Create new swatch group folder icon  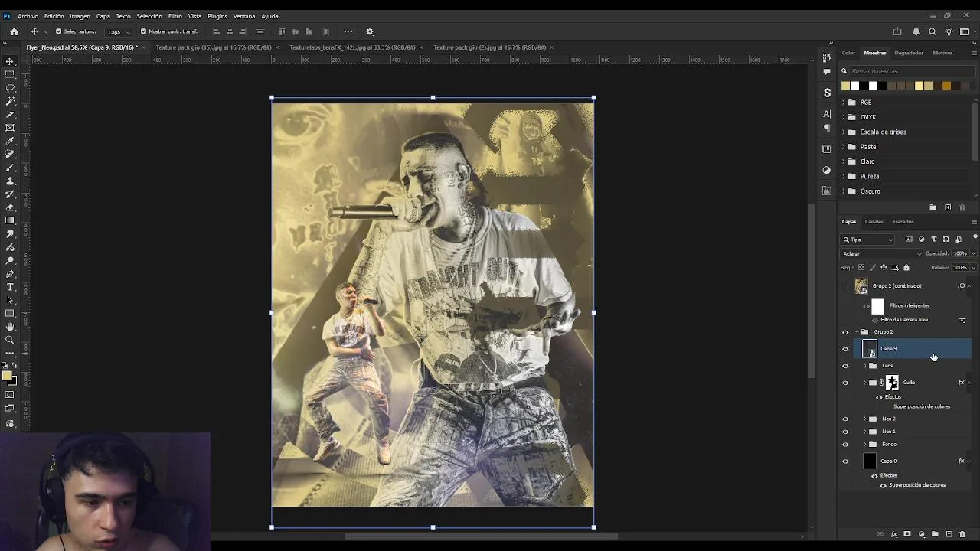pos(933,207)
